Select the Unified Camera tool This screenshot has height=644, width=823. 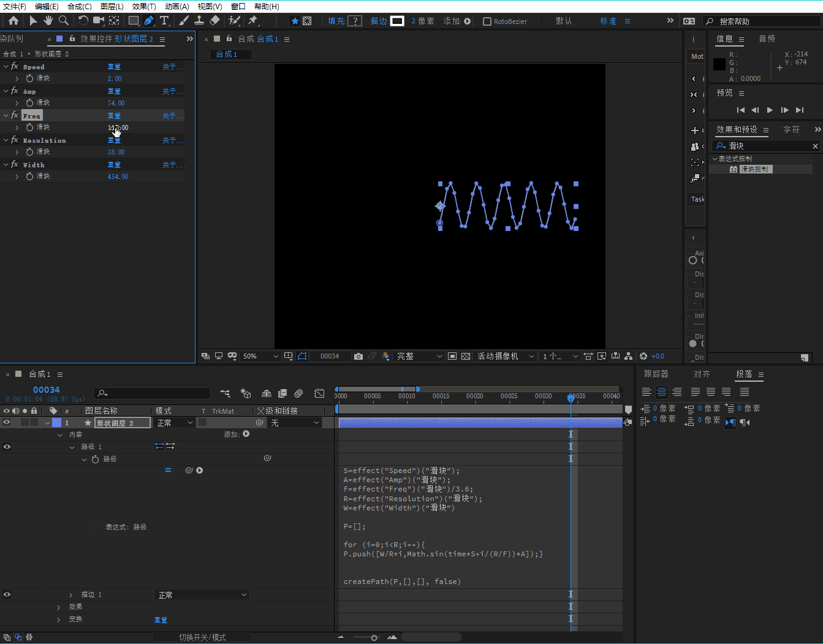click(98, 21)
